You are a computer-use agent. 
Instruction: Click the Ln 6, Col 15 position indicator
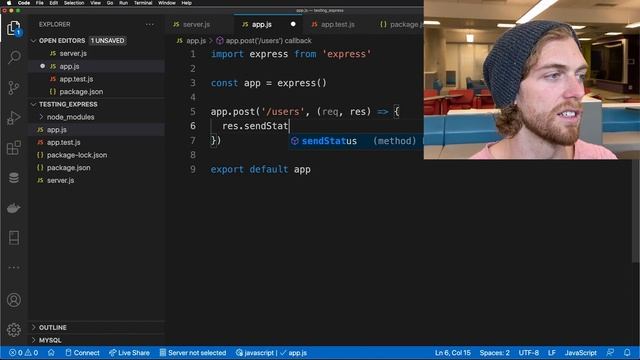(453, 353)
